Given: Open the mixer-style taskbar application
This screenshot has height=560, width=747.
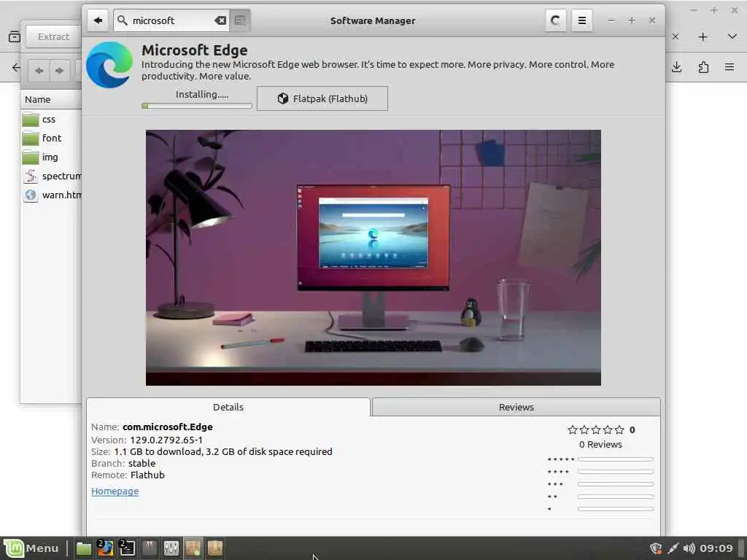Looking at the screenshot, I should 171,548.
